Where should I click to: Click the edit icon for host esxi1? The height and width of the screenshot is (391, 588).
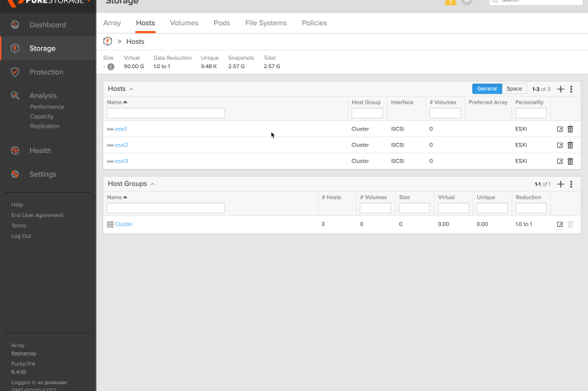coord(560,129)
